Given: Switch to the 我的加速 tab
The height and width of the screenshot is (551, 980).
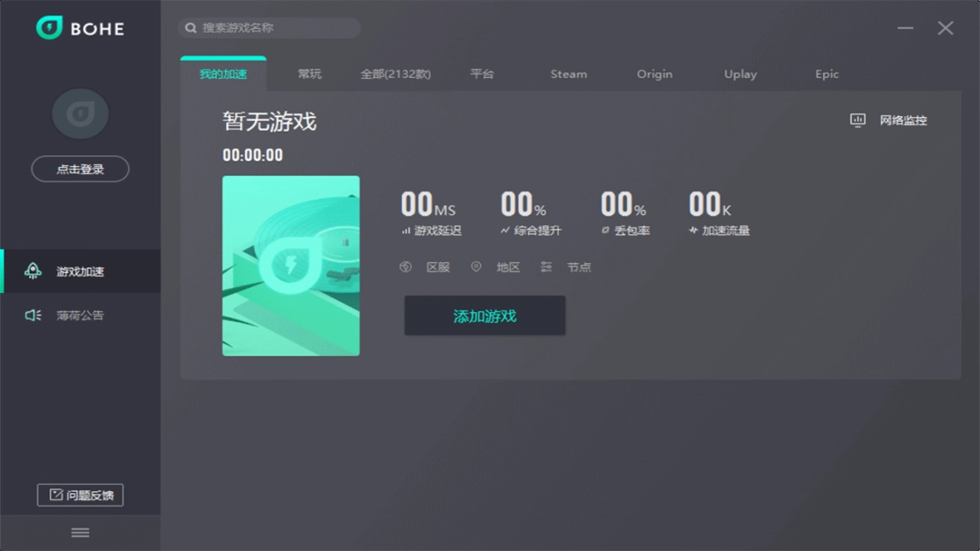Looking at the screenshot, I should (223, 74).
